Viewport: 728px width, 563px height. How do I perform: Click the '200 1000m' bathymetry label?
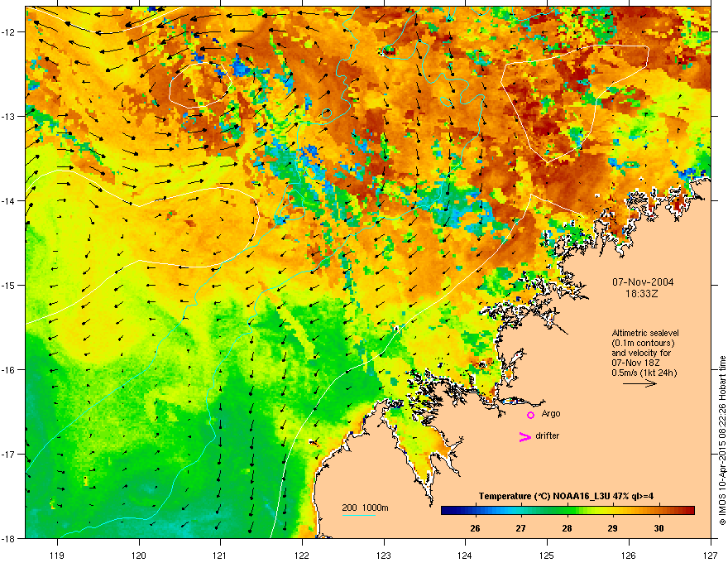coord(365,508)
